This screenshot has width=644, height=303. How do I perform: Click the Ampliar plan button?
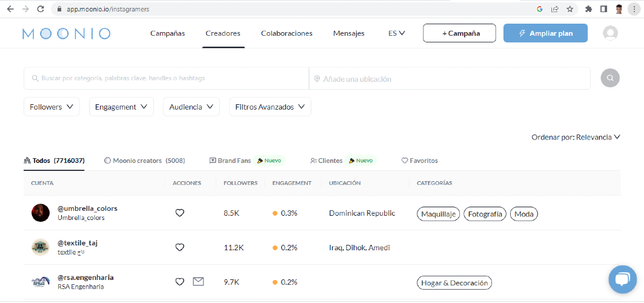click(545, 33)
